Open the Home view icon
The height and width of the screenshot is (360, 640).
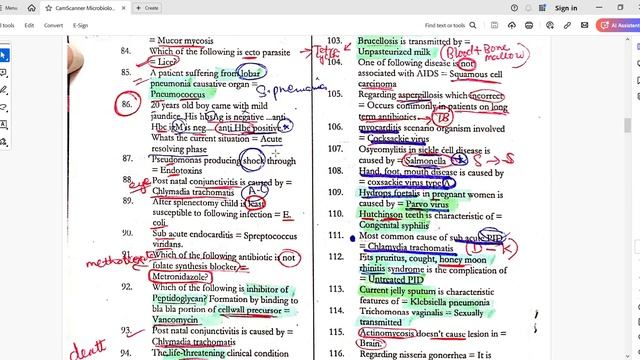pos(31,8)
